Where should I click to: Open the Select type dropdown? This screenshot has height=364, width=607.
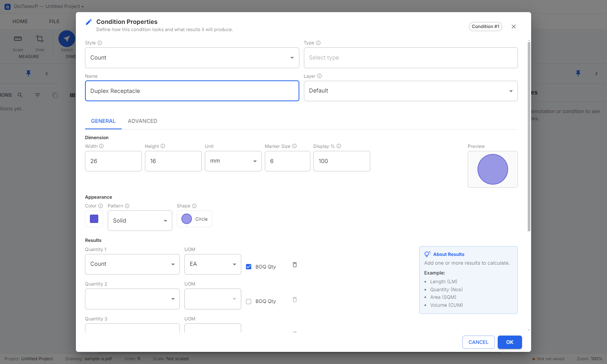click(x=411, y=58)
